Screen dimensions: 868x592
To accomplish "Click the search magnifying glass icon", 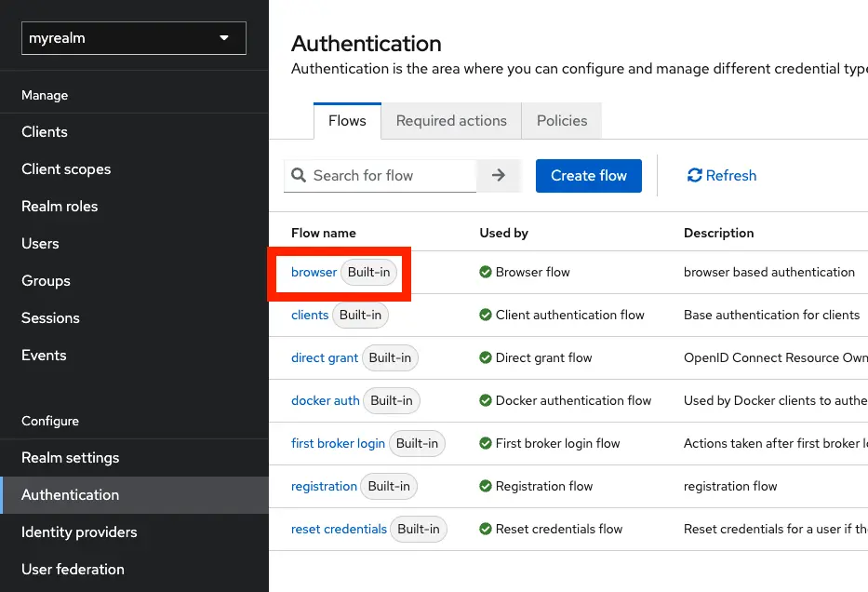I will click(x=299, y=175).
